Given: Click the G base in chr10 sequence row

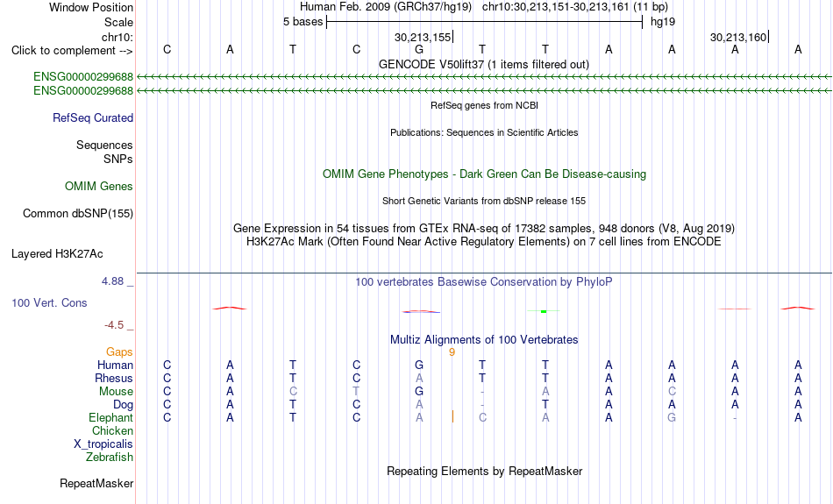Looking at the screenshot, I should 419,50.
